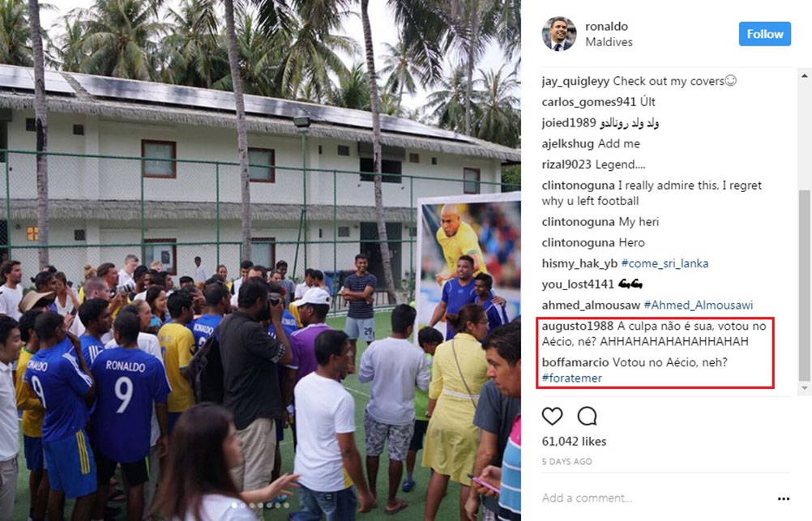Open the Maldives location link
The height and width of the screenshot is (521, 812).
click(x=609, y=42)
